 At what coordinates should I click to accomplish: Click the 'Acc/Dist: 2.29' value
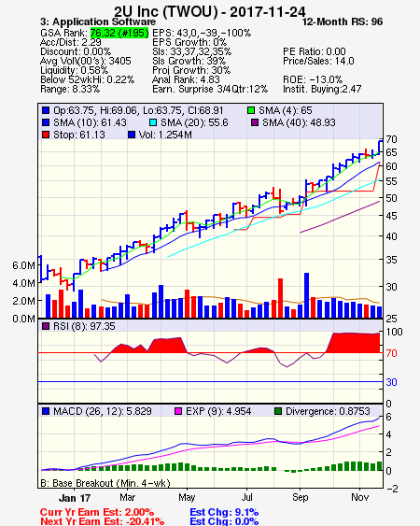(x=70, y=42)
